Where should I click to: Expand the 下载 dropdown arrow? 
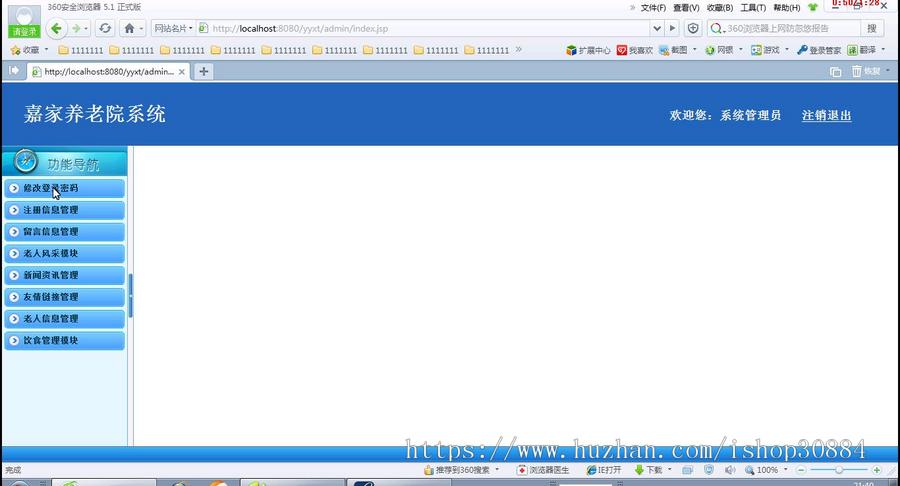click(x=669, y=469)
